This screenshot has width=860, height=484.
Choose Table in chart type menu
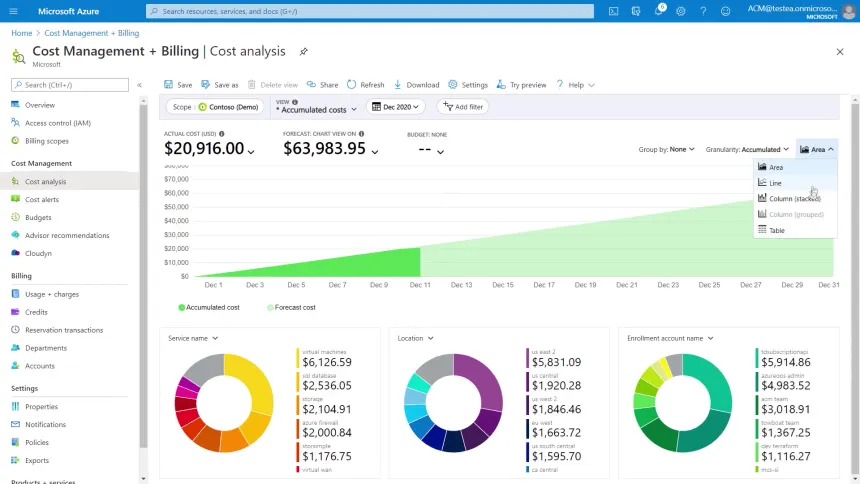[x=776, y=230]
